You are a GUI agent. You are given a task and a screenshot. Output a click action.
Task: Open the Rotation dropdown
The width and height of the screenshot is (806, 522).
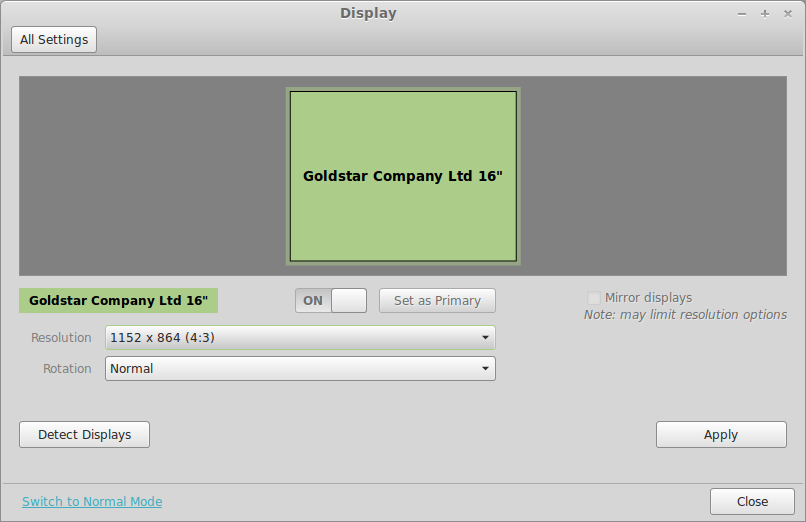(x=300, y=368)
